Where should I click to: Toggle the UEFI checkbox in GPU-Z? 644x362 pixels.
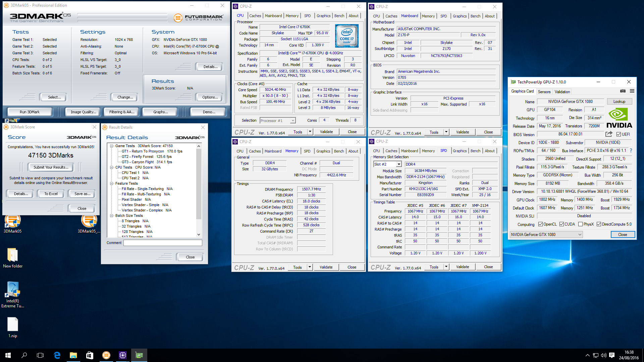(619, 134)
